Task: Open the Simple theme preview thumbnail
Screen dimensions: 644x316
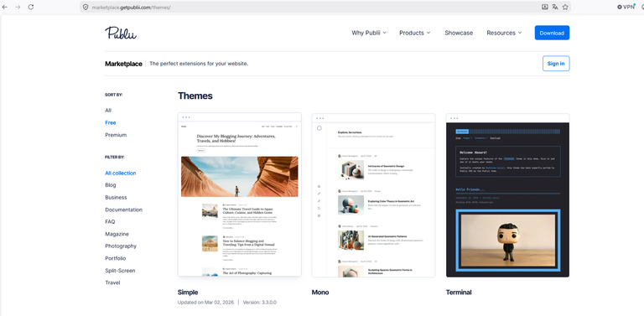Action: [240, 194]
